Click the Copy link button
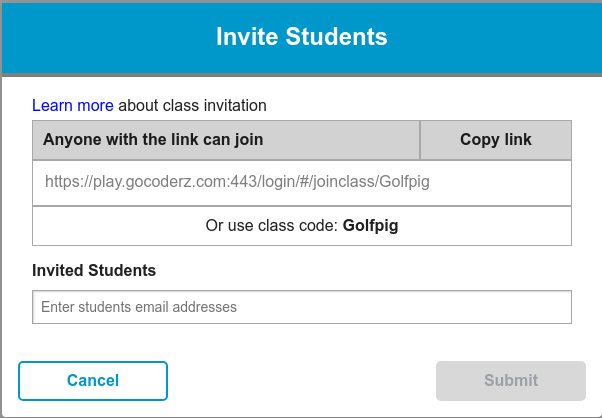602x418 pixels. click(496, 140)
